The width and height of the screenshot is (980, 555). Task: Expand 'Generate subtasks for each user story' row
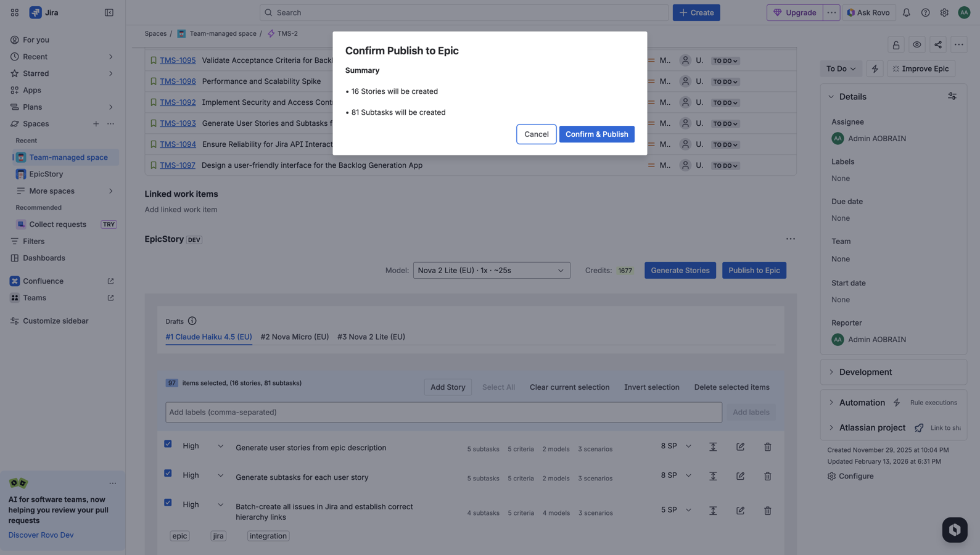(x=713, y=476)
